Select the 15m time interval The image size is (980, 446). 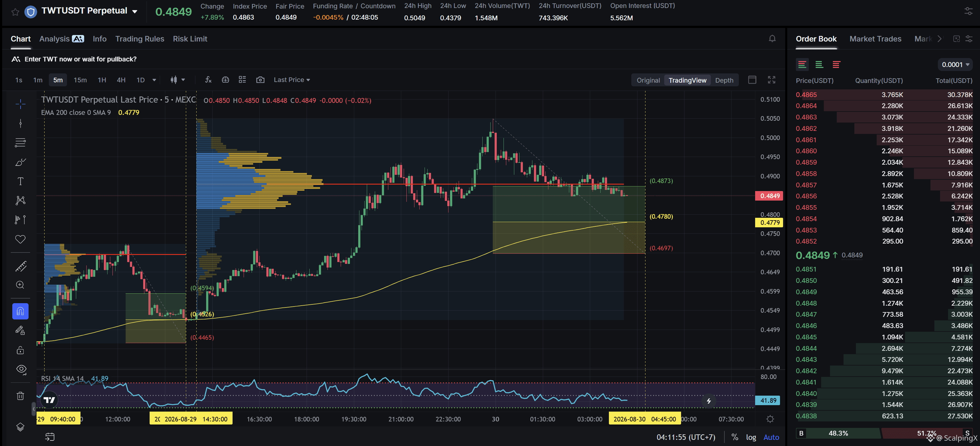(80, 80)
